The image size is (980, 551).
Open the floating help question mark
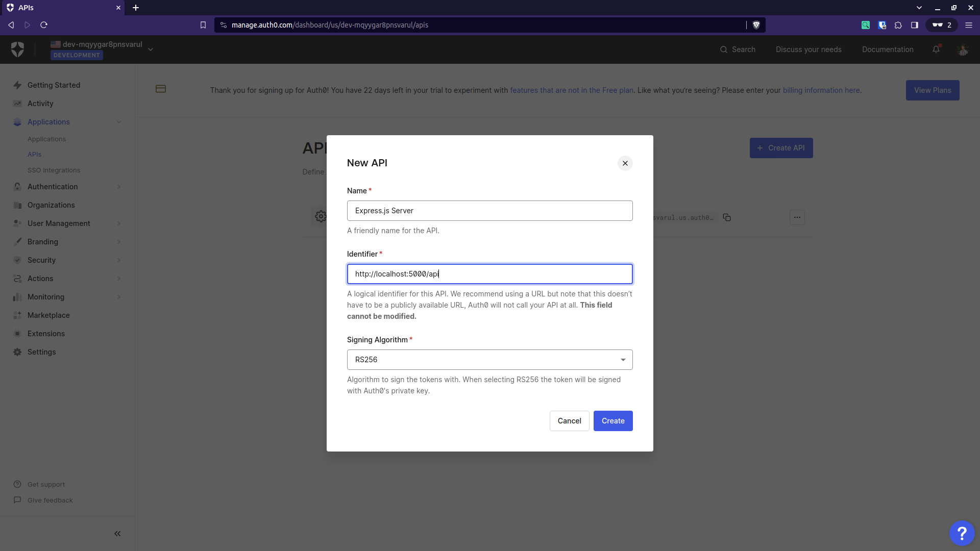(x=962, y=533)
